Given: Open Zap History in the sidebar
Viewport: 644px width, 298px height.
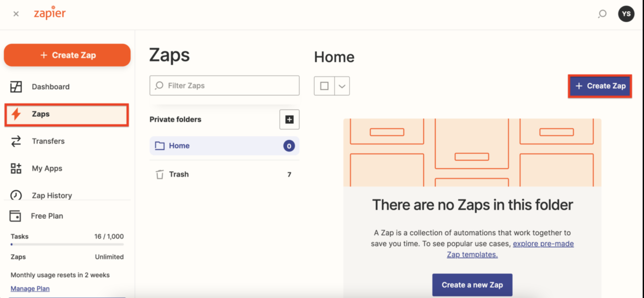Looking at the screenshot, I should [x=52, y=195].
